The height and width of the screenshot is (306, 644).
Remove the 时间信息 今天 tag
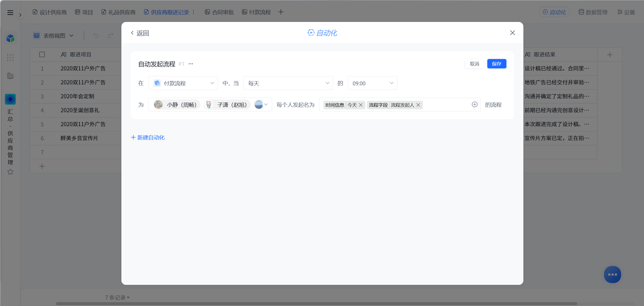(x=361, y=105)
